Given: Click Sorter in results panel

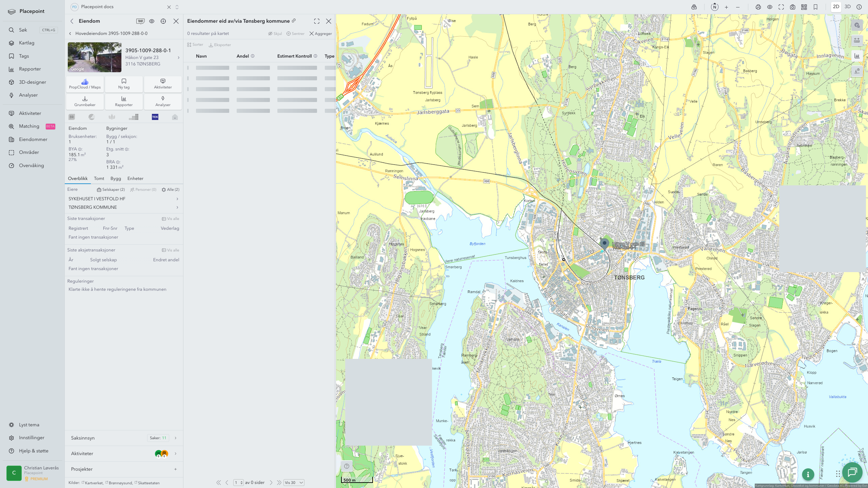Looking at the screenshot, I should [195, 45].
